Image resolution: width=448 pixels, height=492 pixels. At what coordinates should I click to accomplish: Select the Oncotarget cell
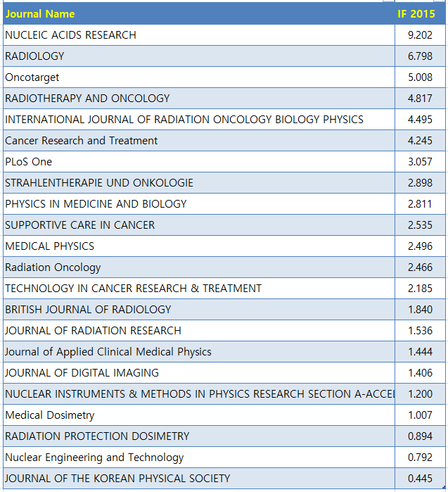(199, 77)
